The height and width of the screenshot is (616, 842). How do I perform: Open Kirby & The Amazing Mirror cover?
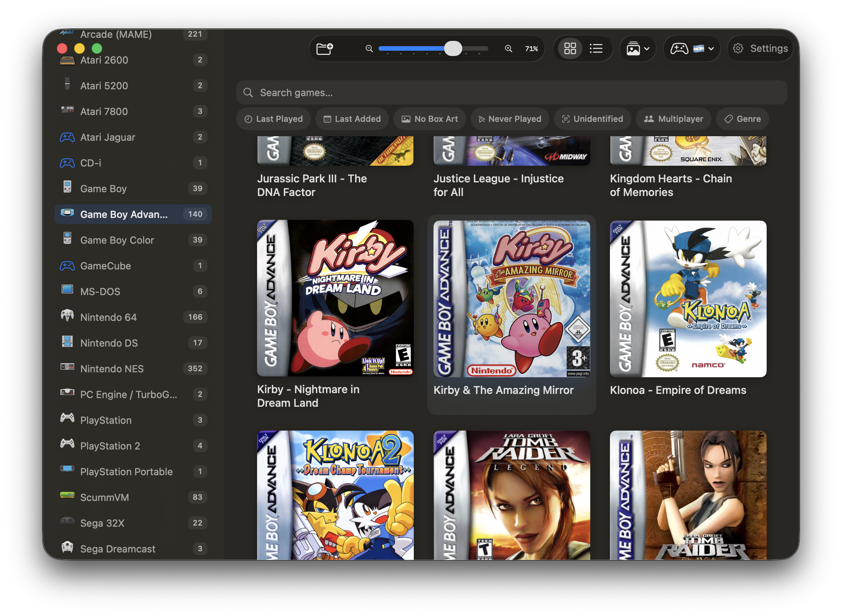click(x=511, y=299)
